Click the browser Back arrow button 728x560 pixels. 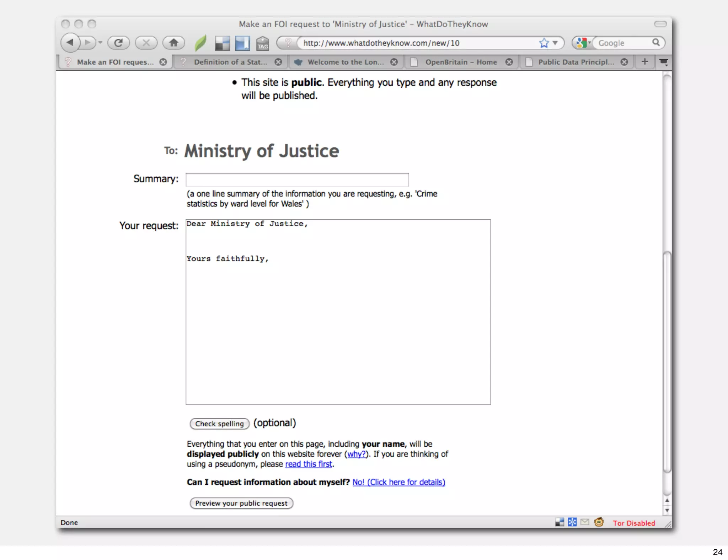(70, 43)
